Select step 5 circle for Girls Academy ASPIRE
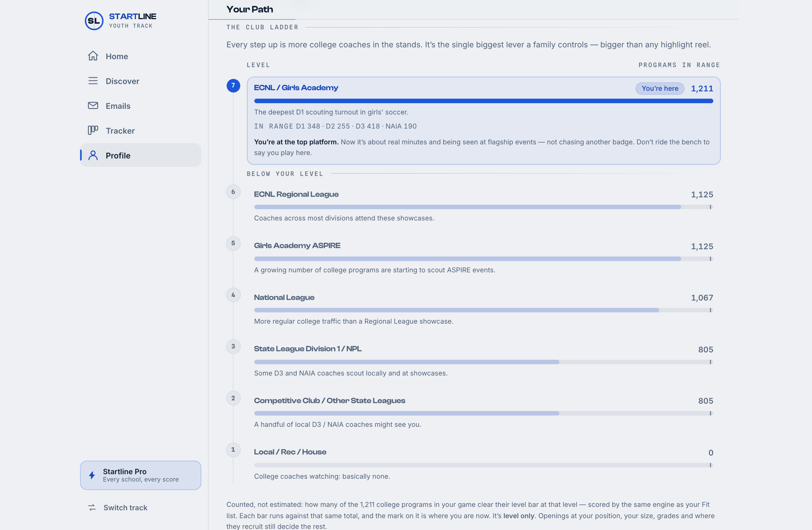Image resolution: width=812 pixels, height=530 pixels. coord(233,243)
